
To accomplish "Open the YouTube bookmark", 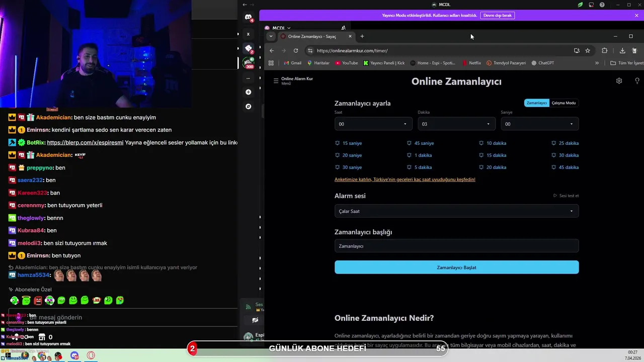I will [347, 63].
